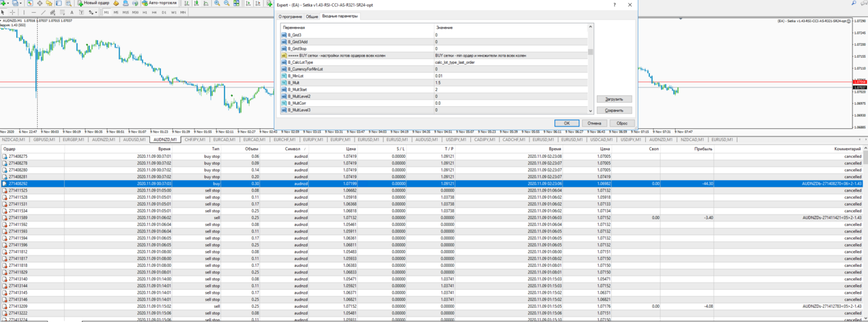Select the text A tool
The width and height of the screenshot is (868, 322).
click(72, 12)
